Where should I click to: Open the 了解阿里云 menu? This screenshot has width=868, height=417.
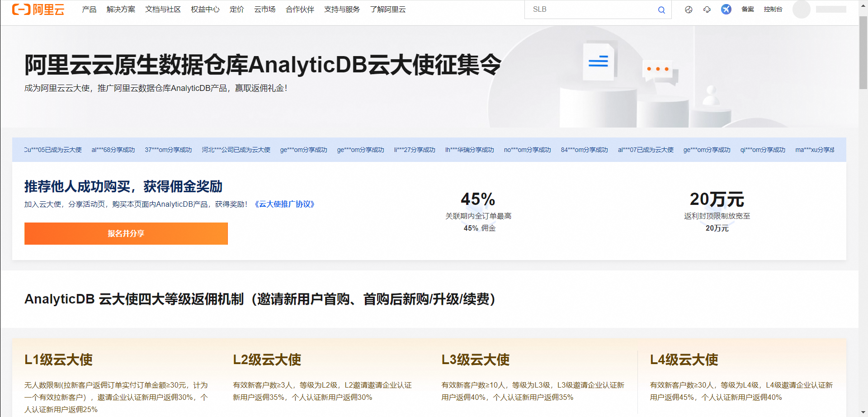pyautogui.click(x=387, y=9)
